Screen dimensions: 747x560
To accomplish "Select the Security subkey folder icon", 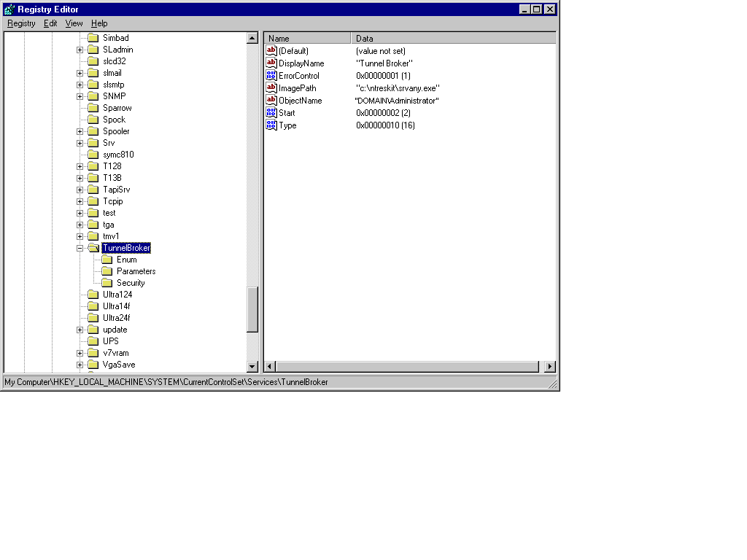I will pos(107,283).
